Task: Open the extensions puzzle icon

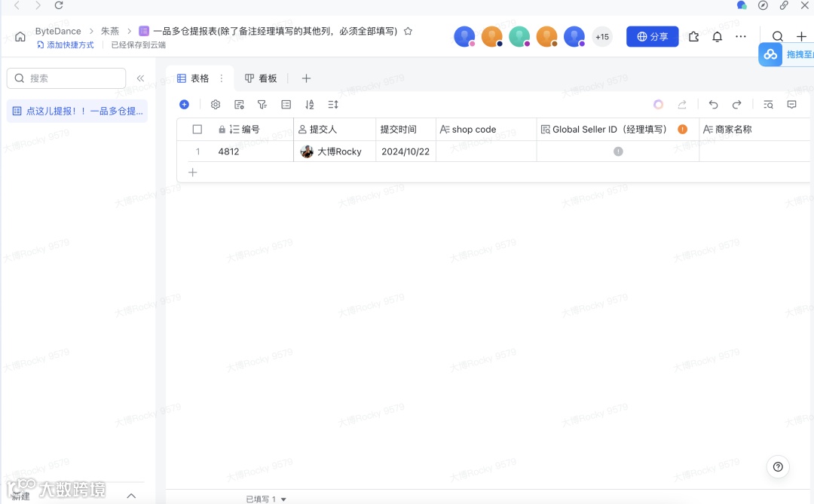Action: [x=693, y=37]
